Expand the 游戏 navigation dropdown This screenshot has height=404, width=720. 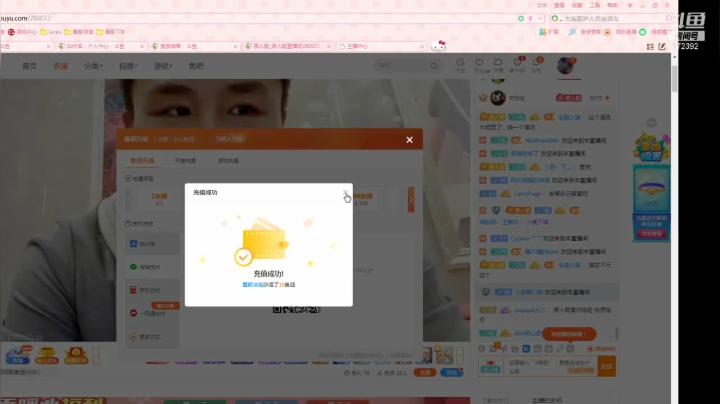pyautogui.click(x=163, y=66)
